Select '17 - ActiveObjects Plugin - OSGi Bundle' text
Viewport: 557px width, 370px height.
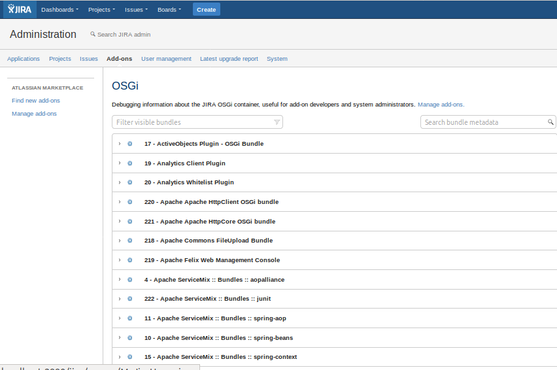204,144
